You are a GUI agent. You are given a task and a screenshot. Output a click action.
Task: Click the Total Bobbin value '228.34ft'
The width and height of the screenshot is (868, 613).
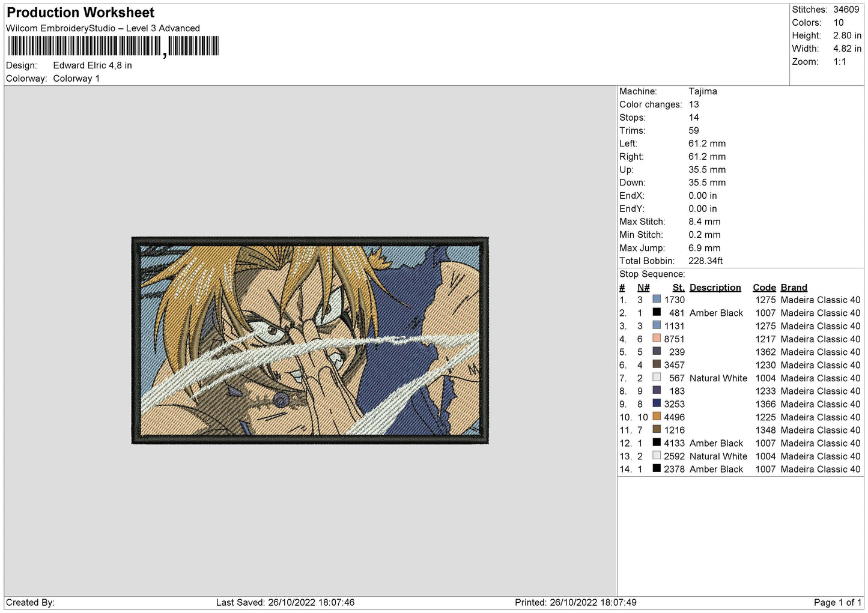[x=706, y=261]
